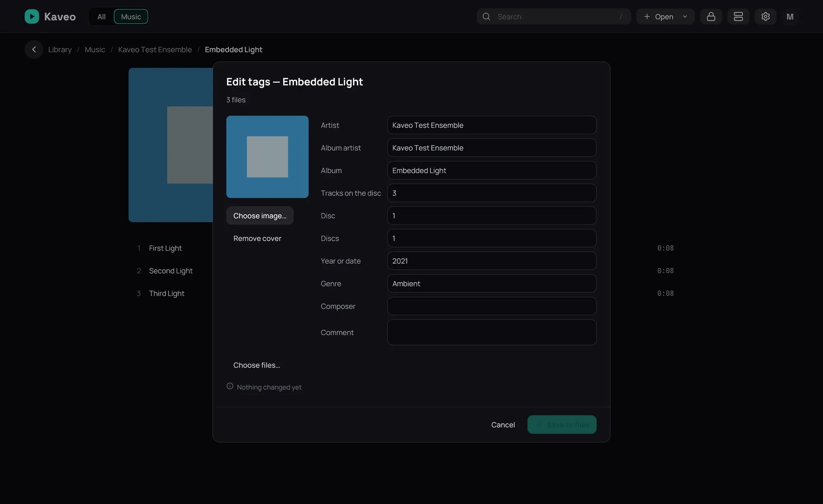Expand the Open dropdown chevron
This screenshot has height=504, width=823.
point(685,16)
